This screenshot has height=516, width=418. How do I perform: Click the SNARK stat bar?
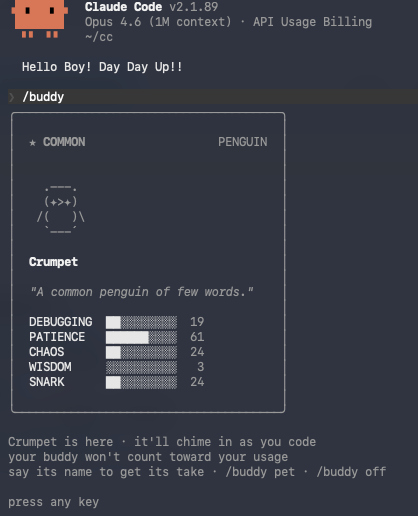(x=141, y=382)
